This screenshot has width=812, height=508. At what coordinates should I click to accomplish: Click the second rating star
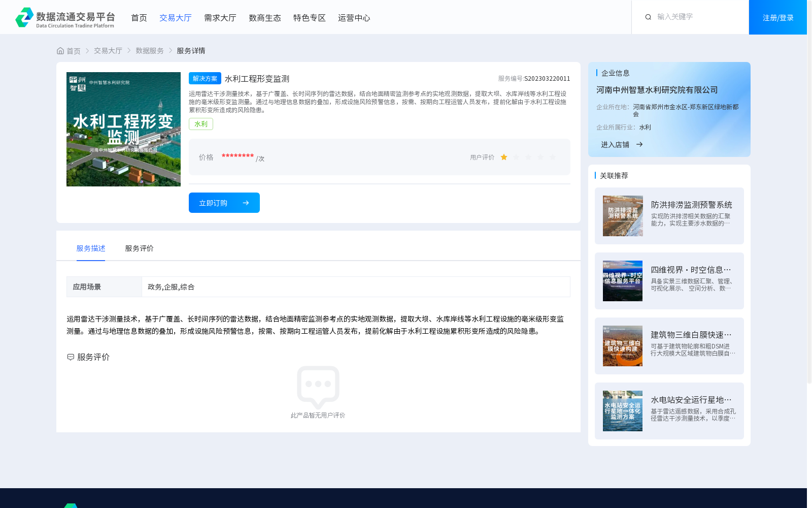(516, 157)
